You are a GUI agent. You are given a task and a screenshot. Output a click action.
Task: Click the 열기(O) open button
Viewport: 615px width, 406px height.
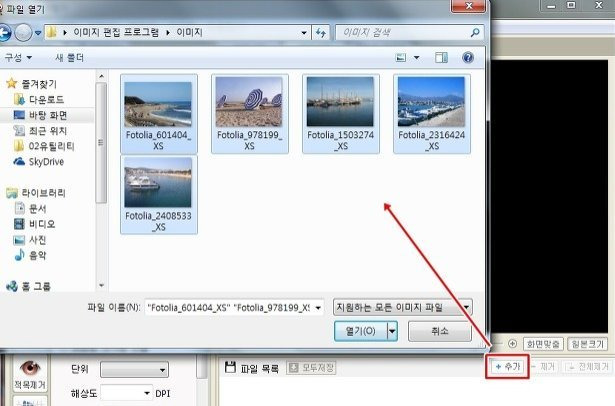point(360,331)
